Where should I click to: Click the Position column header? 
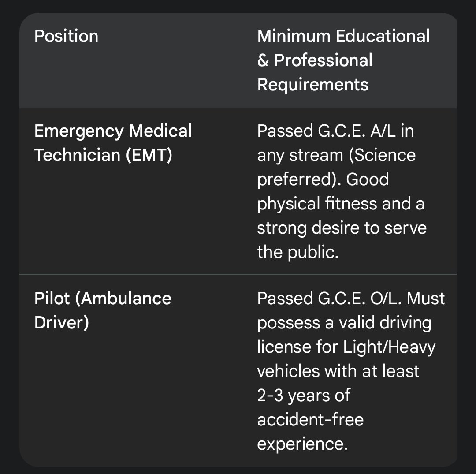[67, 36]
